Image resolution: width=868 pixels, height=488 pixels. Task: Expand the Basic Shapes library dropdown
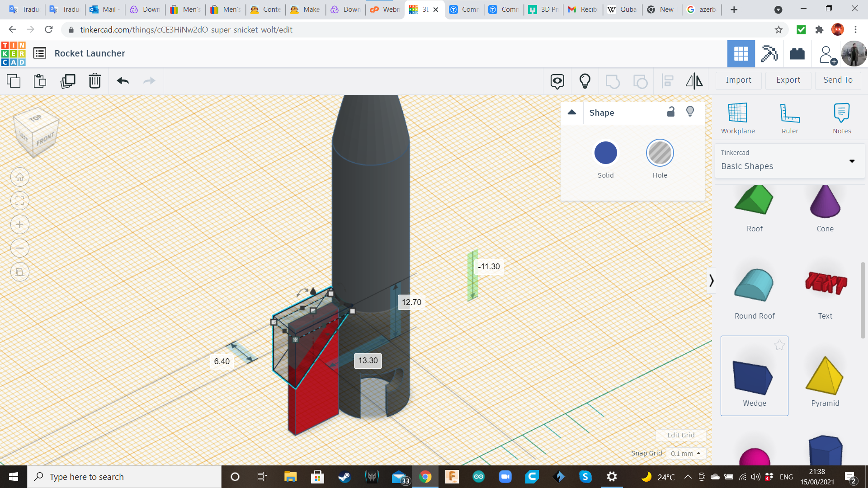(x=852, y=161)
